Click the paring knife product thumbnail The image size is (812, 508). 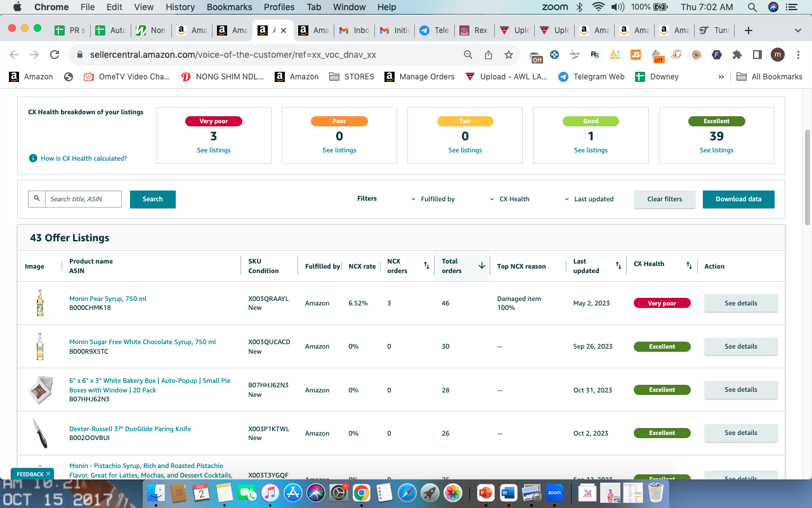40,433
